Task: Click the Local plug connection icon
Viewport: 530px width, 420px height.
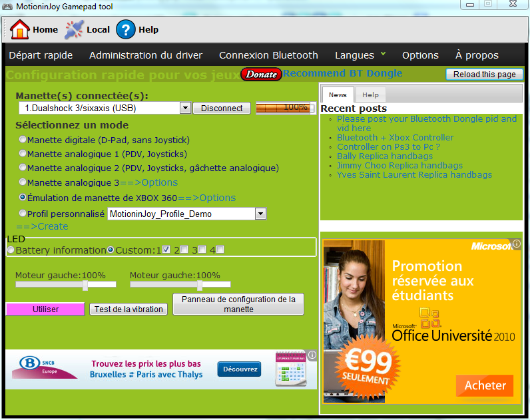Action: pos(74,29)
